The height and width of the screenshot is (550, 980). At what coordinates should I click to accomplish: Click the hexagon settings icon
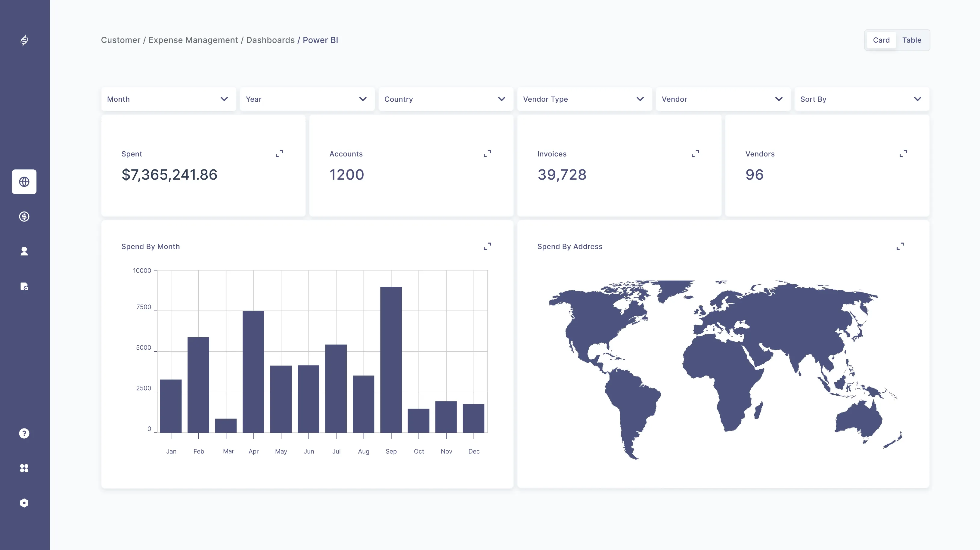(24, 503)
